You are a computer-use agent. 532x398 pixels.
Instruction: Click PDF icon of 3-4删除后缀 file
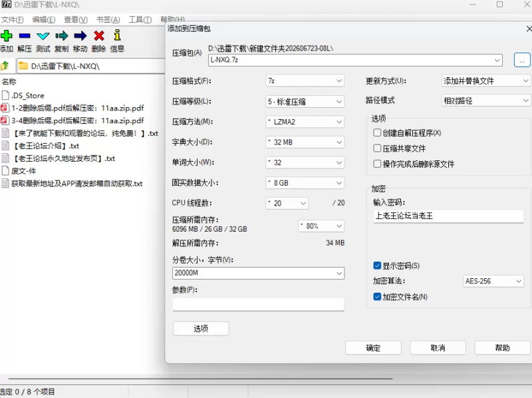5,120
